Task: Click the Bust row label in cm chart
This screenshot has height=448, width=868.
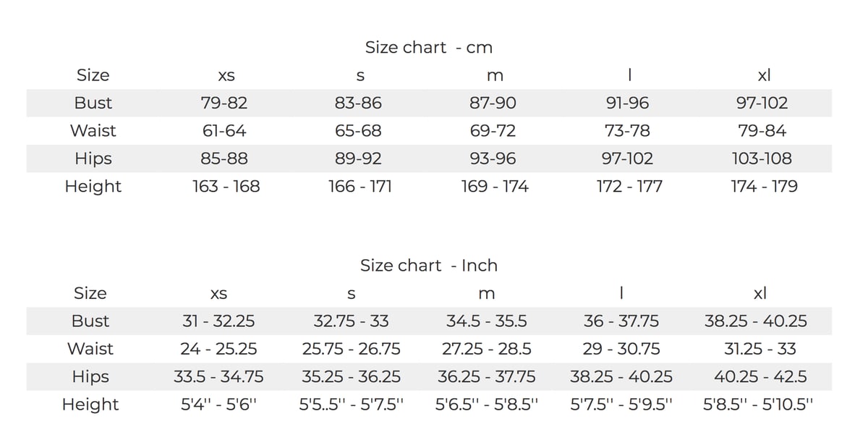Action: click(x=93, y=103)
